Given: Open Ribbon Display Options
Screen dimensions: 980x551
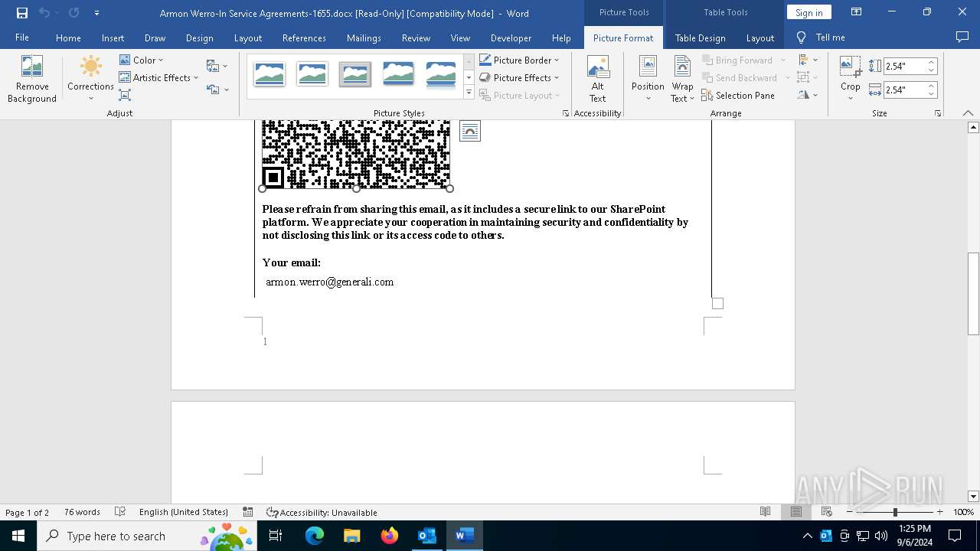Looking at the screenshot, I should coord(856,12).
